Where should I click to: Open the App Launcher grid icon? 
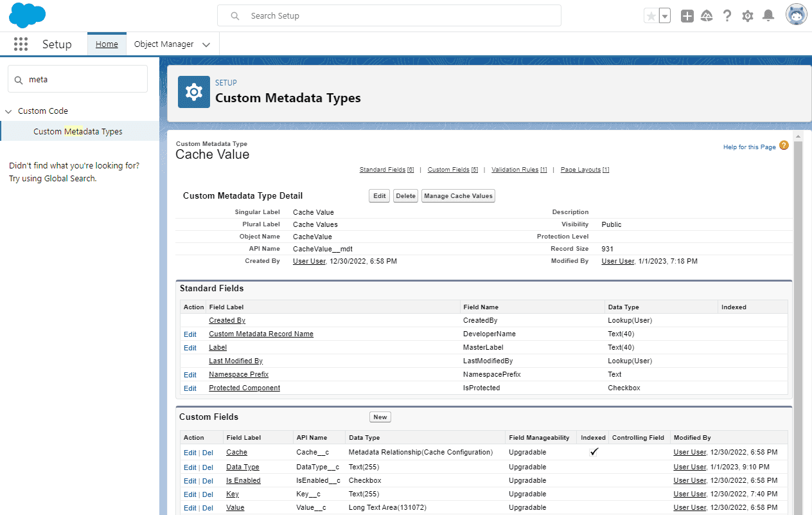[x=21, y=44]
